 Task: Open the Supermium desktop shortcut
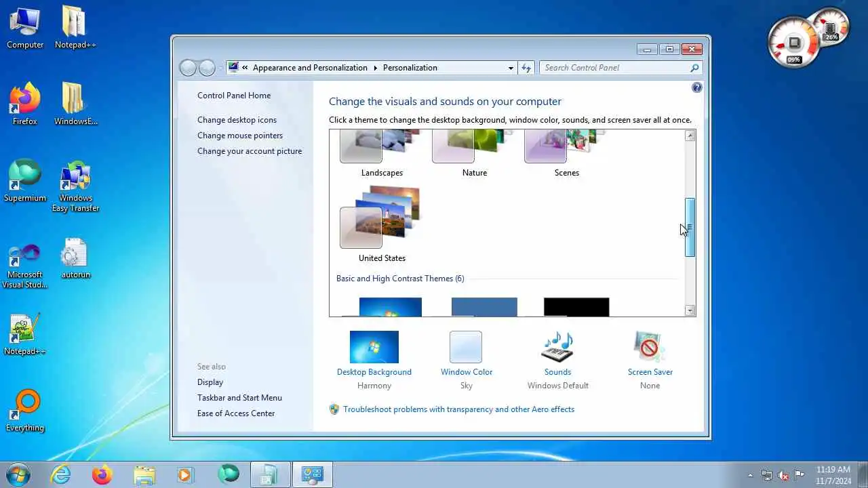tap(25, 181)
